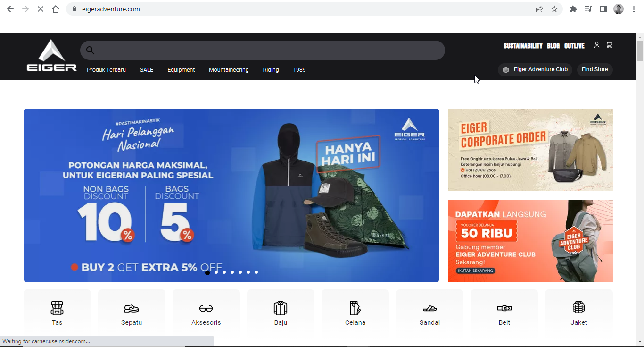Open the media control icon

click(588, 9)
